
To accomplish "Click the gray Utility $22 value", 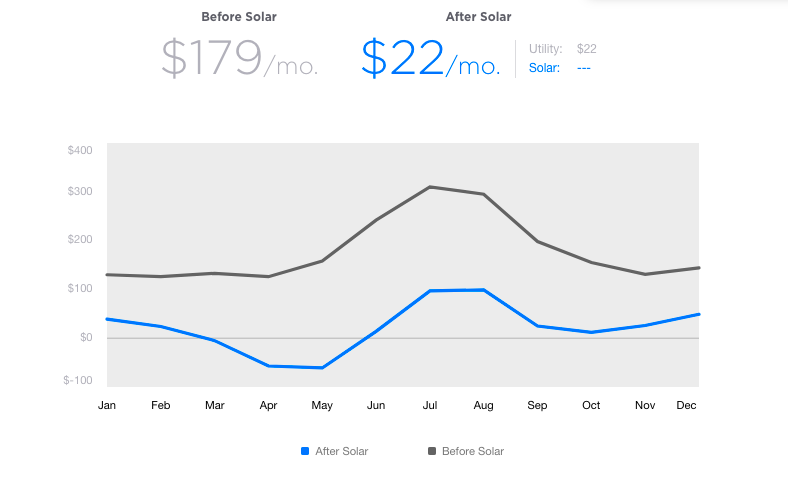I will 587,48.
